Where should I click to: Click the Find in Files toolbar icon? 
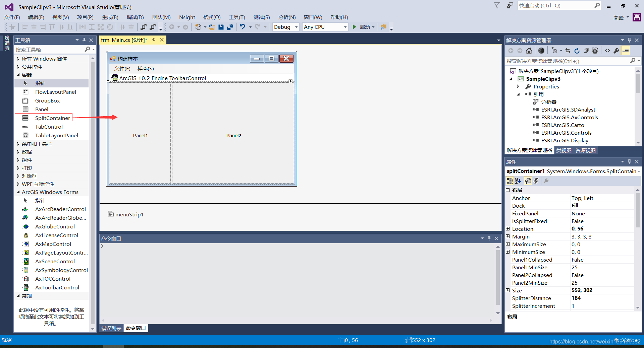[384, 27]
